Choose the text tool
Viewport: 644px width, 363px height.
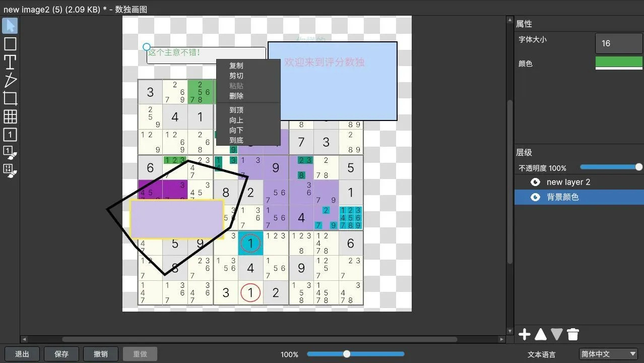10,62
